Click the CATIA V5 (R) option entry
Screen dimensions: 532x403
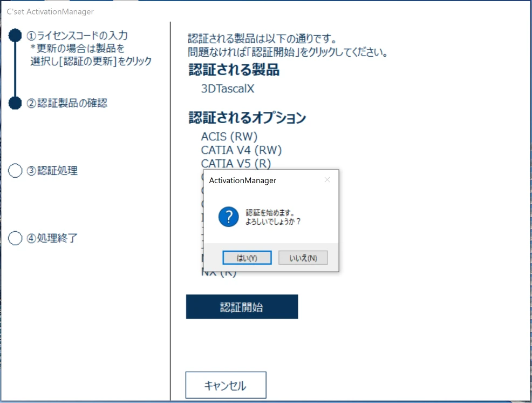point(236,163)
